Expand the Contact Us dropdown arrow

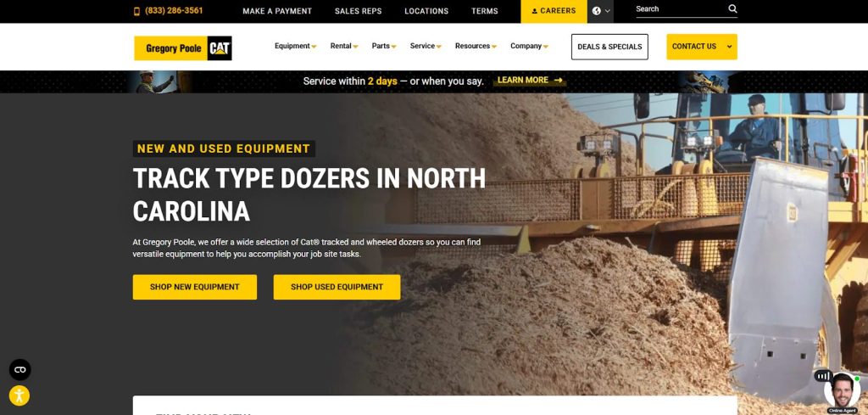[x=729, y=47]
